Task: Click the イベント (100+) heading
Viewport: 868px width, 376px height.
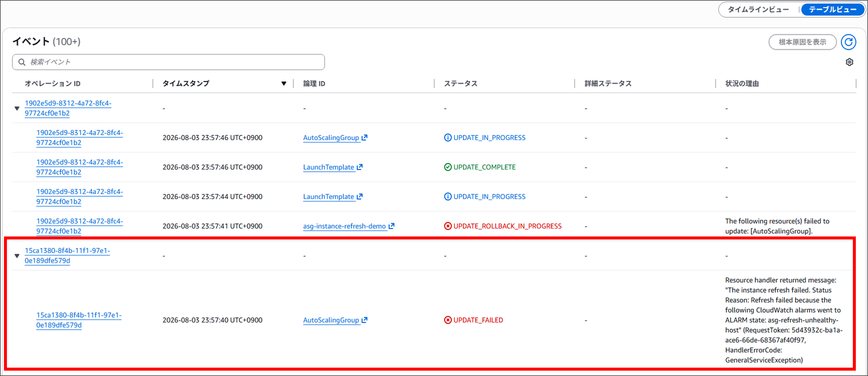Action: [47, 41]
